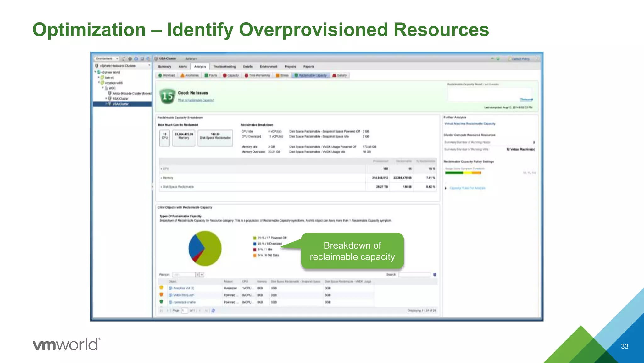Sort by the Object column header
This screenshot has height=363, width=644.
pyautogui.click(x=173, y=282)
